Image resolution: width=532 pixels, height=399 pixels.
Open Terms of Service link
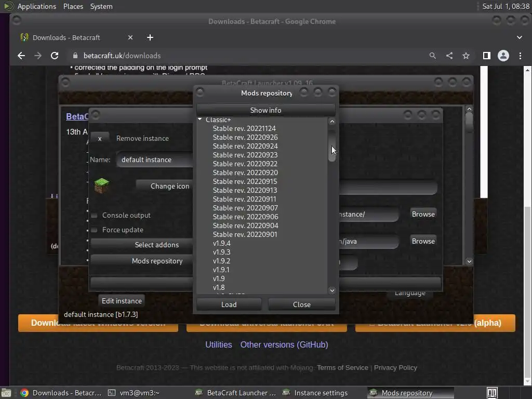tap(342, 368)
